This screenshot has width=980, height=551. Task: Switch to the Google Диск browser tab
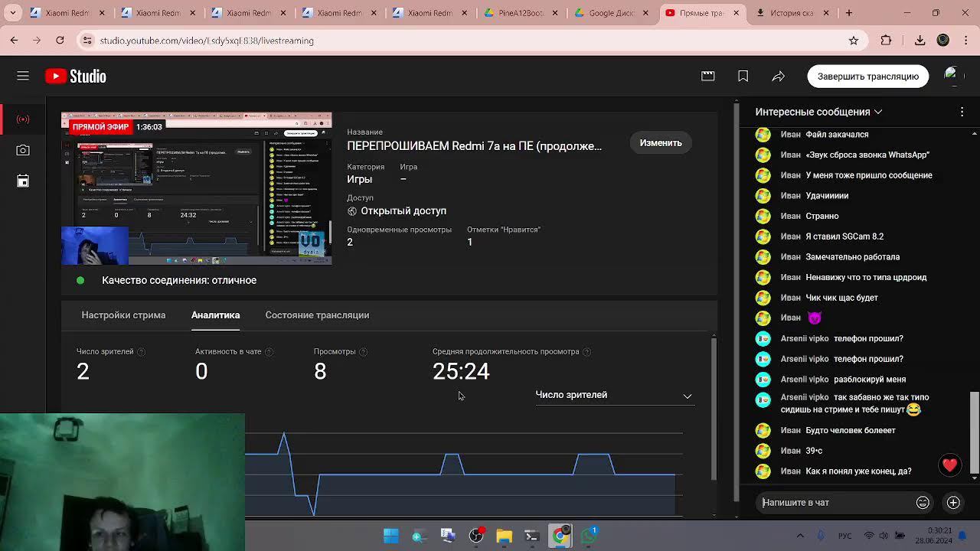click(608, 13)
